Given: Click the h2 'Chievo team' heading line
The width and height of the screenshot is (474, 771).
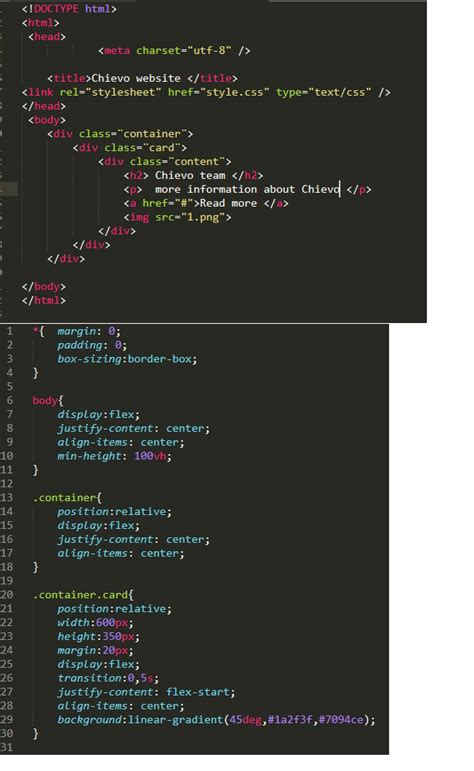Looking at the screenshot, I should [x=193, y=176].
